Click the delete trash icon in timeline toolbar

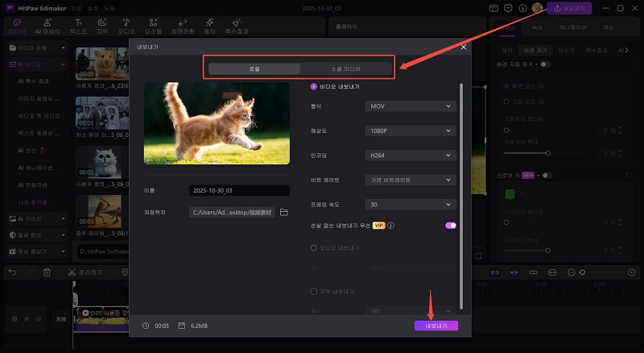tap(47, 272)
